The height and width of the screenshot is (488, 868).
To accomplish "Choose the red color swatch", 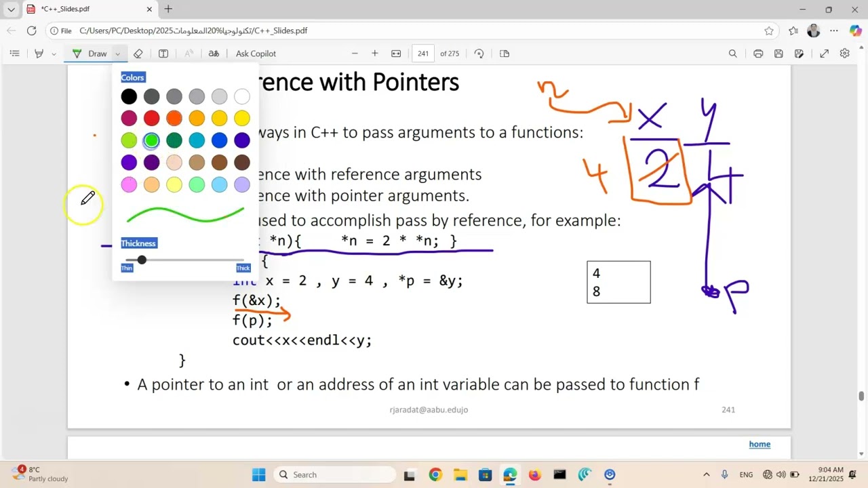I will pos(151,119).
